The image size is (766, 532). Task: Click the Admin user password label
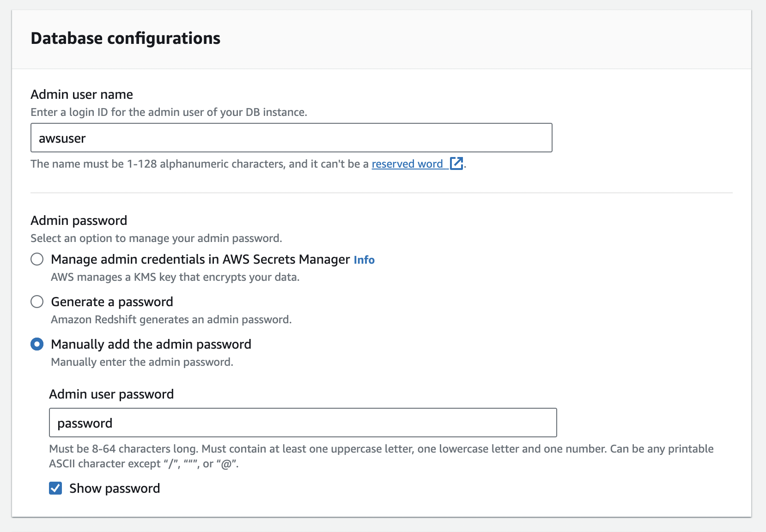click(x=111, y=394)
